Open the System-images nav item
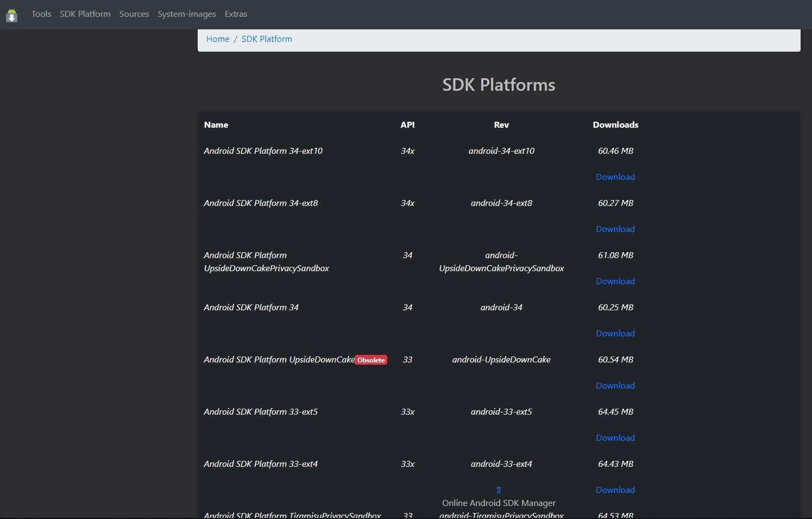Screen dimensions: 812x519 point(187,14)
